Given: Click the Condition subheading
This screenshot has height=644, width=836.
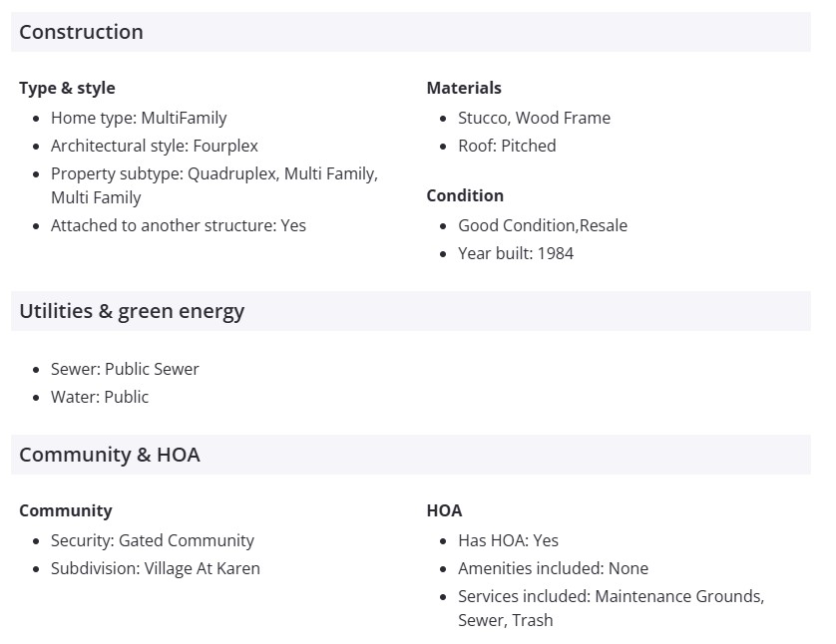Looking at the screenshot, I should [x=465, y=195].
